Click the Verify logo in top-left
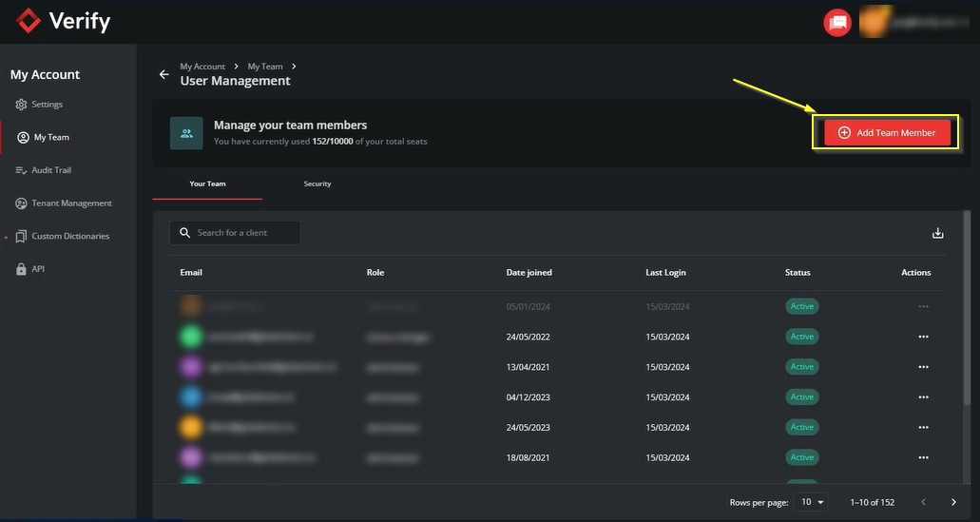Screen dimensions: 980x522 (64, 21)
